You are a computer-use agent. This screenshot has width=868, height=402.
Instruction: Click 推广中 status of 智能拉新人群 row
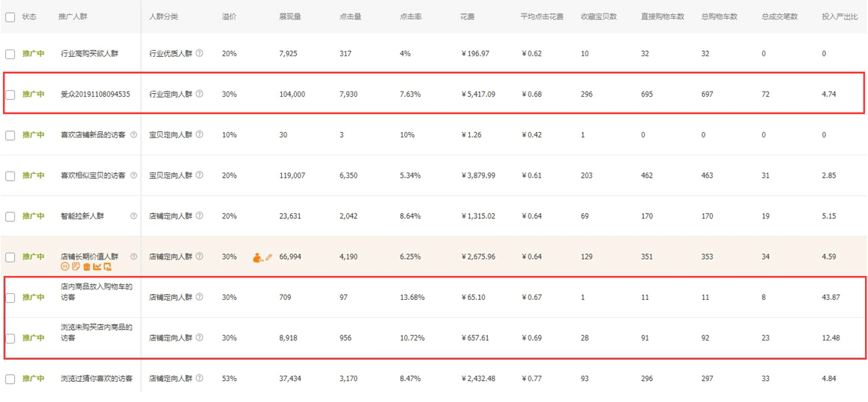click(x=33, y=216)
